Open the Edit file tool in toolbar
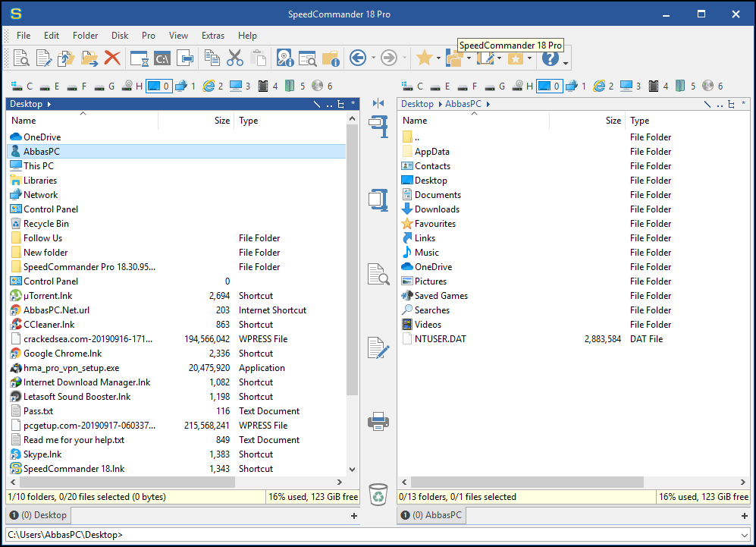This screenshot has width=756, height=547. tap(44, 58)
